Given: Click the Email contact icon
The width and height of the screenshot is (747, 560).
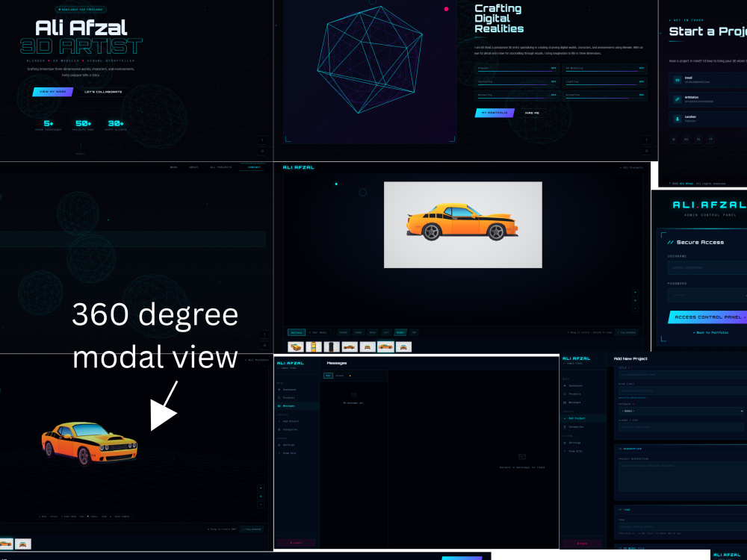Looking at the screenshot, I should (x=677, y=80).
